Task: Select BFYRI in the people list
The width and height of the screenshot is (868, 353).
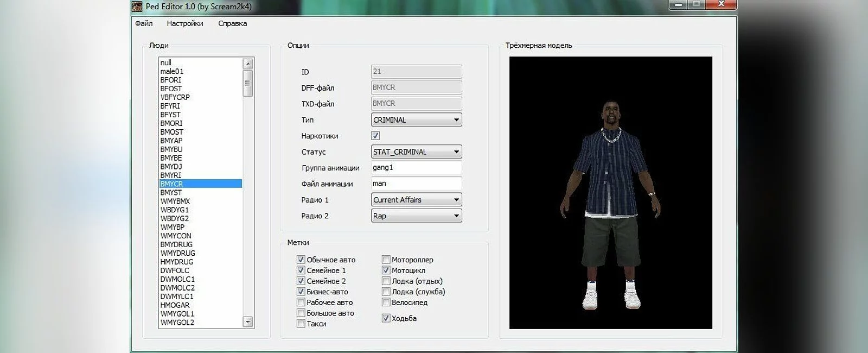Action: (201, 106)
